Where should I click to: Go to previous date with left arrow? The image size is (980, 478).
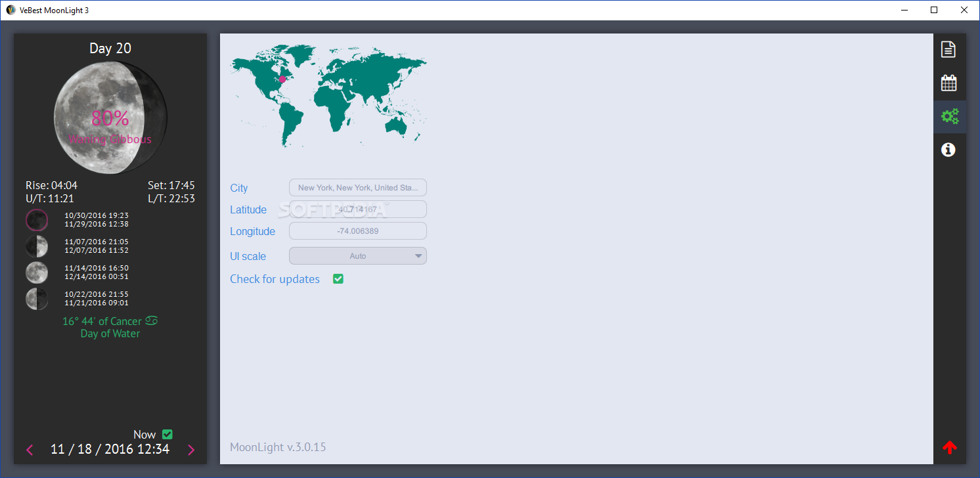(x=30, y=450)
